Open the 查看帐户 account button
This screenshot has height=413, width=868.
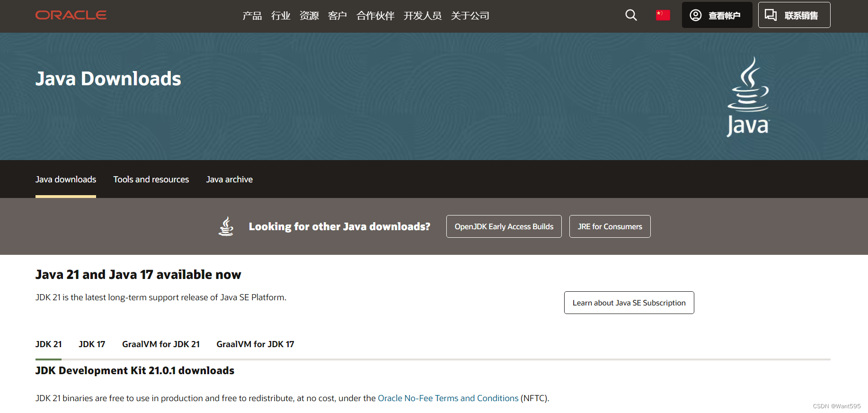717,15
